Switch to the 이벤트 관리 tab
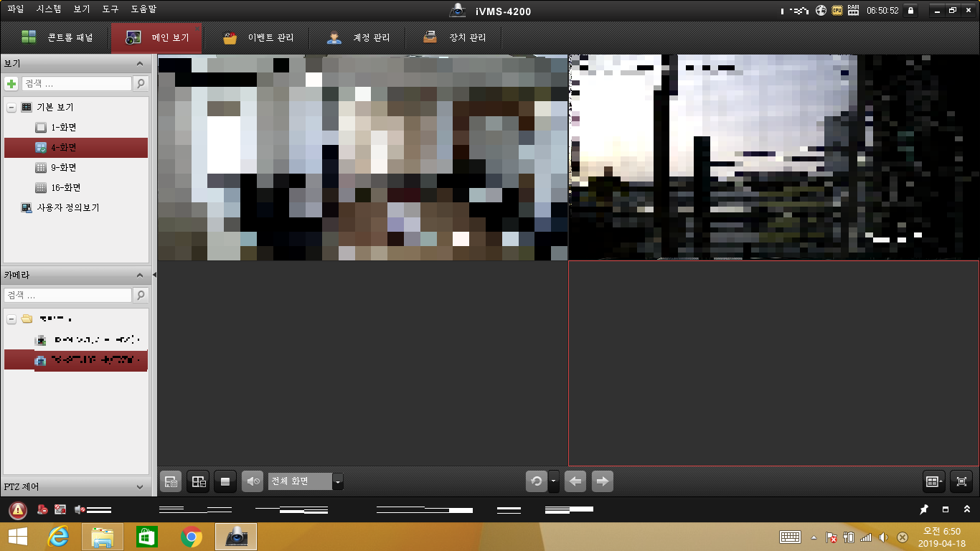This screenshot has width=980, height=551. point(261,37)
